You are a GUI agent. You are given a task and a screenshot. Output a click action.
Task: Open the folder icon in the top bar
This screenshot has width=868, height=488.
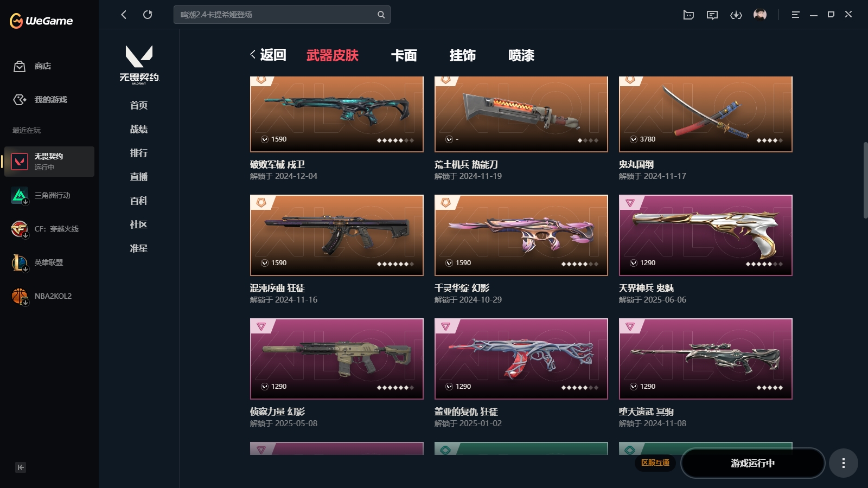(688, 15)
